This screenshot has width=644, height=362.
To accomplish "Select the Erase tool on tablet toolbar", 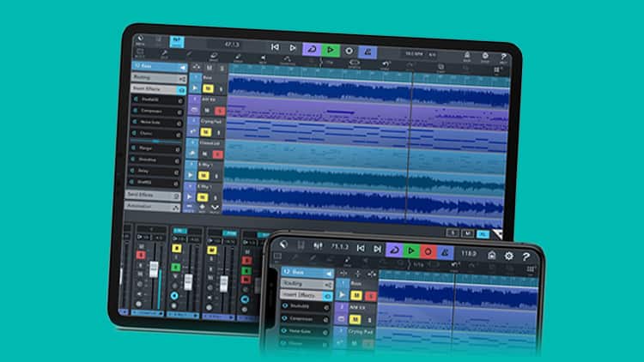I will click(x=213, y=57).
